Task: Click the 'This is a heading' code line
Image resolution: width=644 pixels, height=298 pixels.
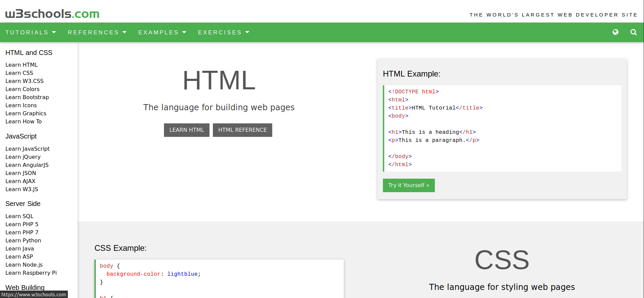Action: coord(432,132)
